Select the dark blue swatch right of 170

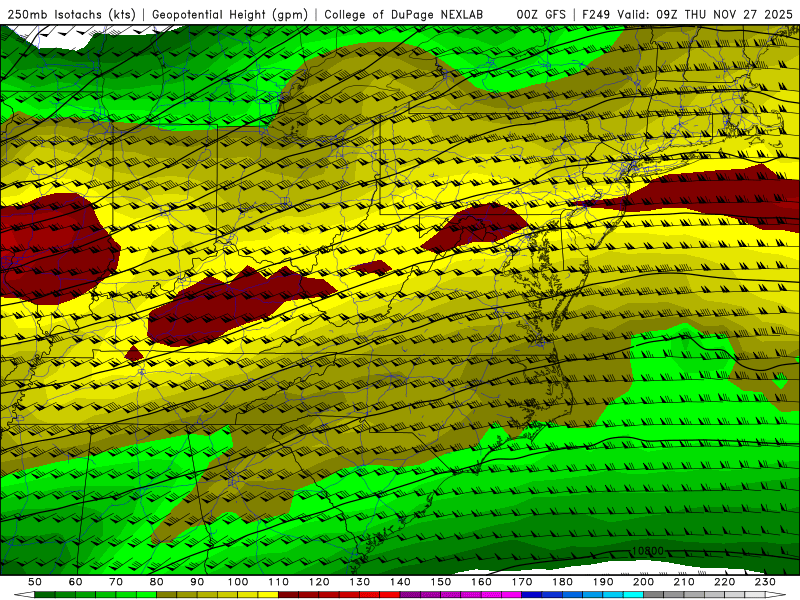(x=532, y=595)
